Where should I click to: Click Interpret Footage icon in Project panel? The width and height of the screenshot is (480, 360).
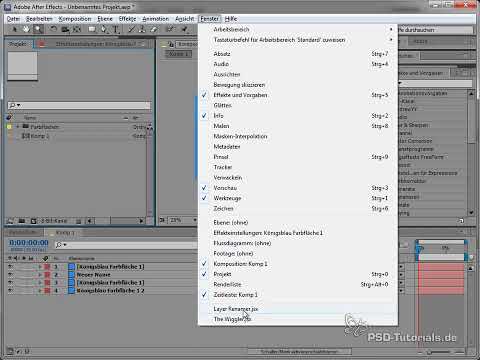[10, 221]
